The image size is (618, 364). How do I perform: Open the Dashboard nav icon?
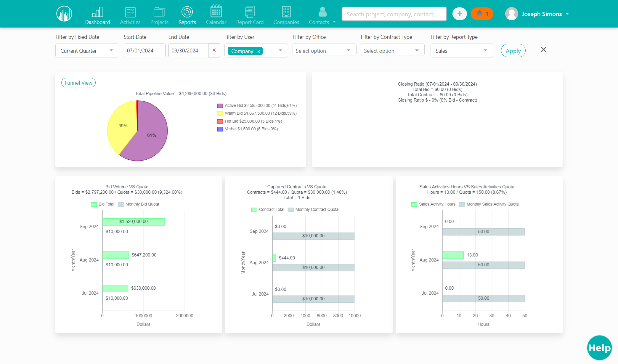pyautogui.click(x=97, y=12)
